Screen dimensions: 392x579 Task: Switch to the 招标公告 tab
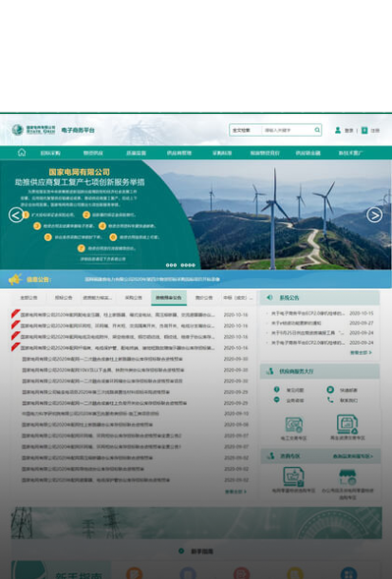(63, 298)
